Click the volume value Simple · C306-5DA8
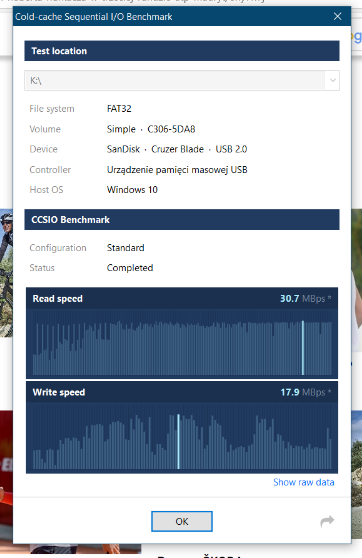 click(x=151, y=129)
